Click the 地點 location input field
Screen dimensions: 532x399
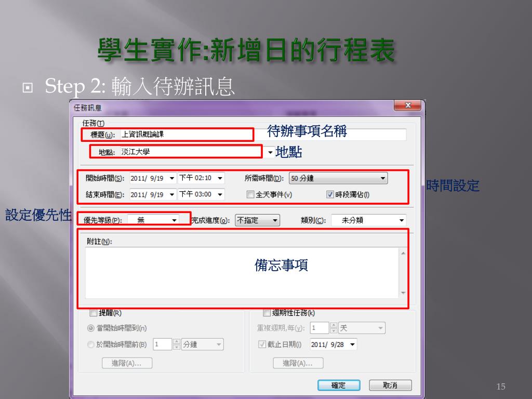[x=193, y=152]
